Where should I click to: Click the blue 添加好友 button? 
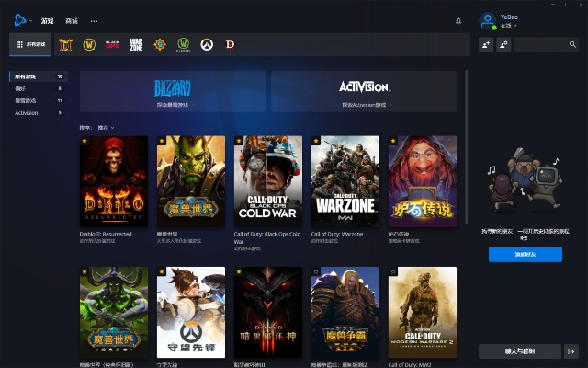(525, 254)
